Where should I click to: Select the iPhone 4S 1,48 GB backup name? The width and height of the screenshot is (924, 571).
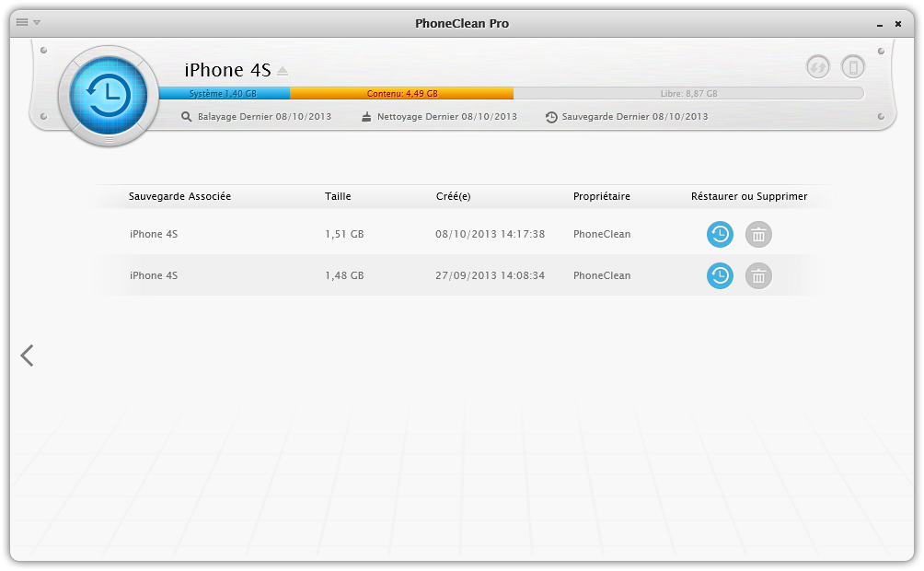tap(153, 275)
